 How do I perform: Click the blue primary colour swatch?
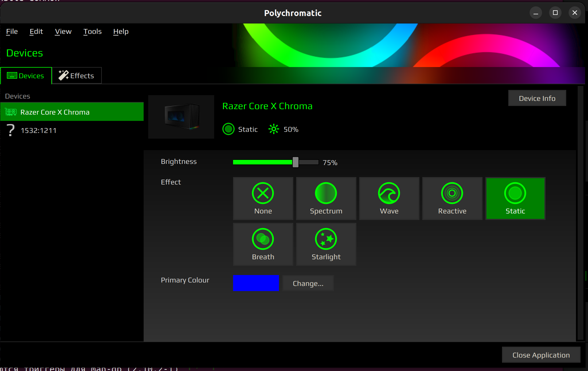256,283
